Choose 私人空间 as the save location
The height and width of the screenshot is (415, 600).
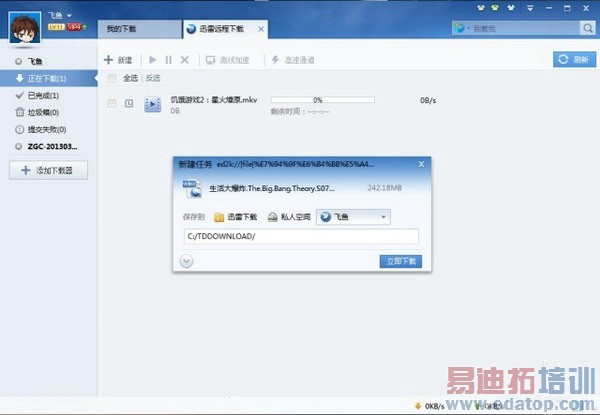(289, 217)
